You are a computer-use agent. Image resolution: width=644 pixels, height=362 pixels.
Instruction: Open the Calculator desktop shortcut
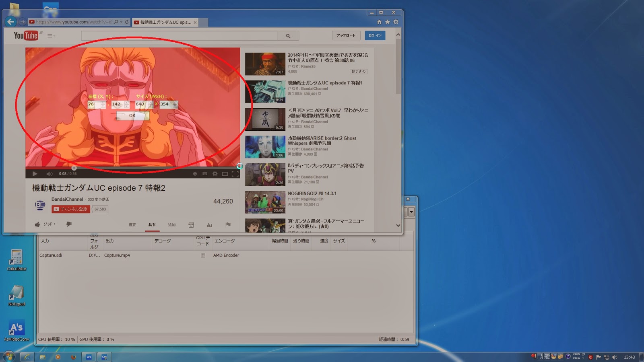17,260
